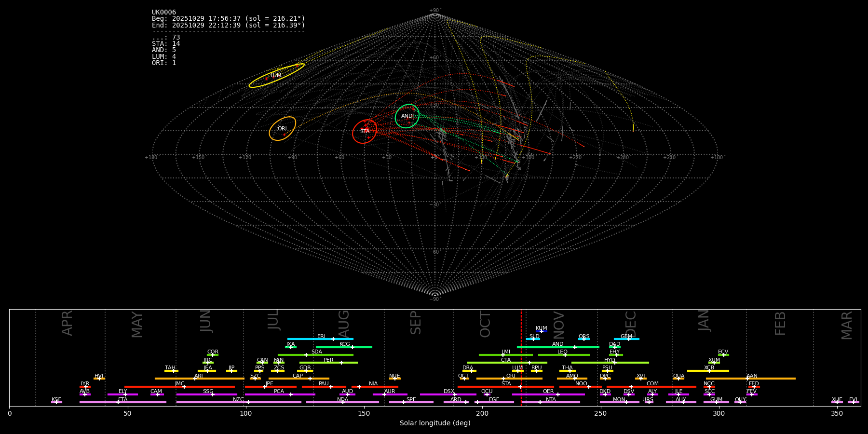Click the CTA shower label in the timeline
This screenshot has width=868, height=434.
click(506, 360)
